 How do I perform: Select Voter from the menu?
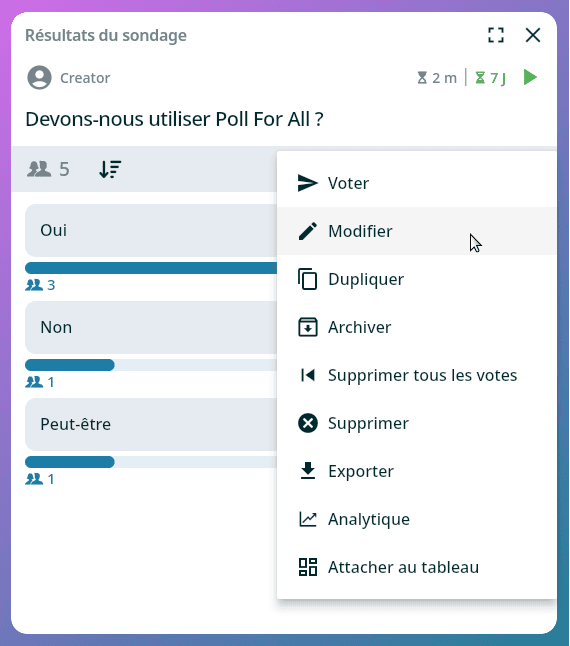tap(417, 183)
